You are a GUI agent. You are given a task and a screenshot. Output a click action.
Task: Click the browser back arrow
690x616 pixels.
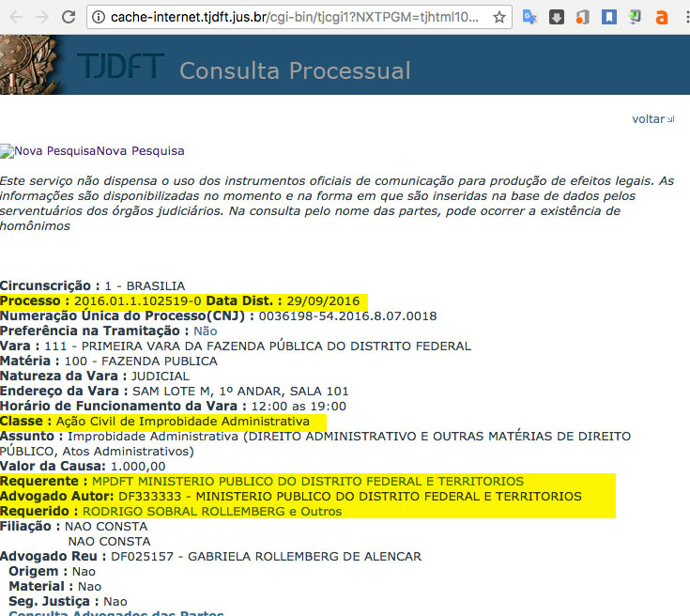(x=16, y=17)
